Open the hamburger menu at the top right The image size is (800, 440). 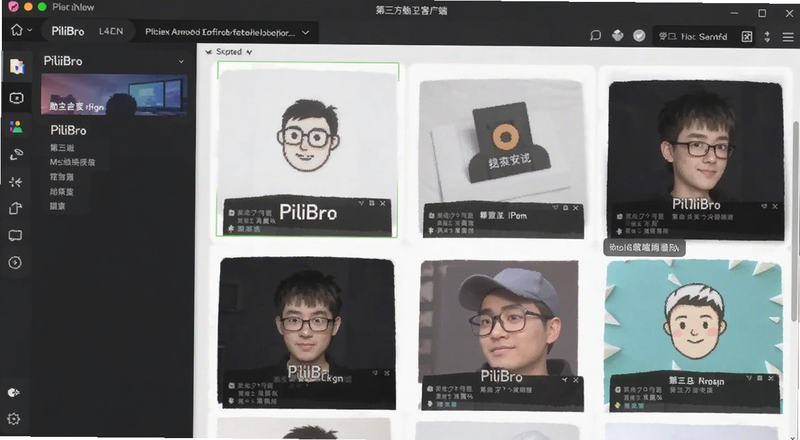[x=788, y=37]
